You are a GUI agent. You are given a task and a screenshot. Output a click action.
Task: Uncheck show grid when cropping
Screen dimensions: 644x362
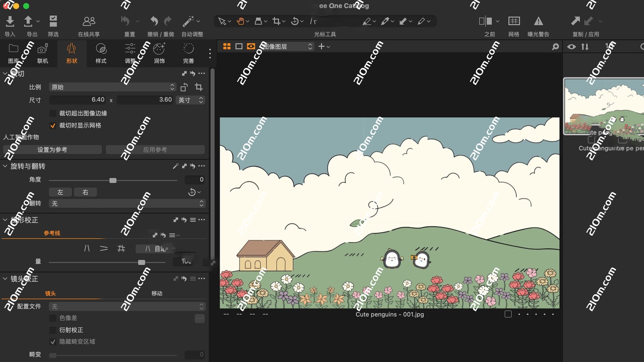[x=53, y=125]
